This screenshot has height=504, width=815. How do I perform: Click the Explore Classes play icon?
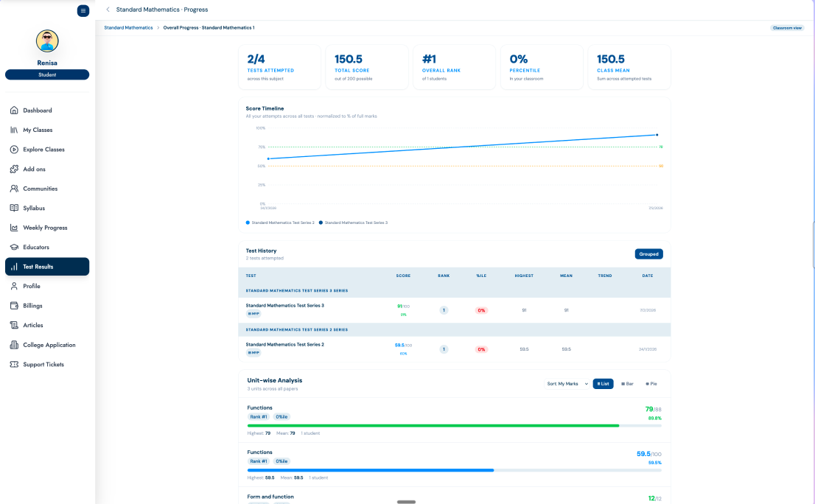point(14,150)
